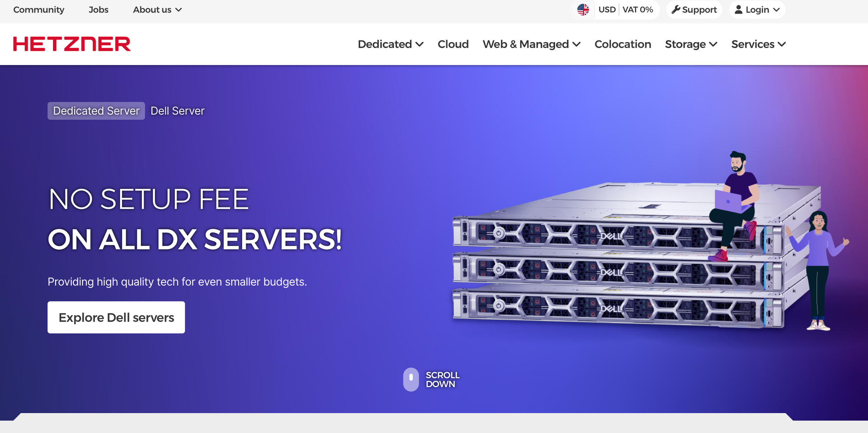Select the Dell Server banner tab
The width and height of the screenshot is (868, 433).
pos(178,111)
